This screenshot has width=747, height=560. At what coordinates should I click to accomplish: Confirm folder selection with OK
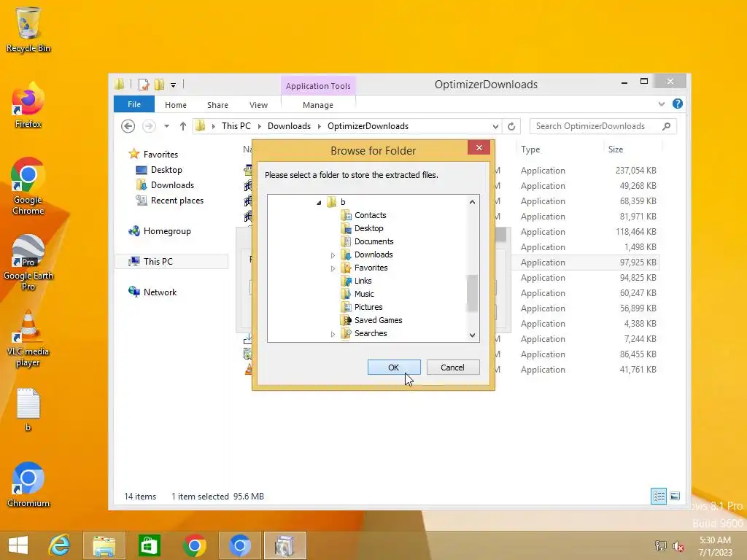coord(393,367)
